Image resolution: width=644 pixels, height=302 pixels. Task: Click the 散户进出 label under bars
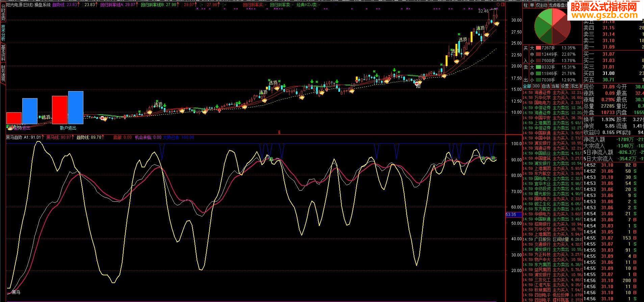pos(68,128)
